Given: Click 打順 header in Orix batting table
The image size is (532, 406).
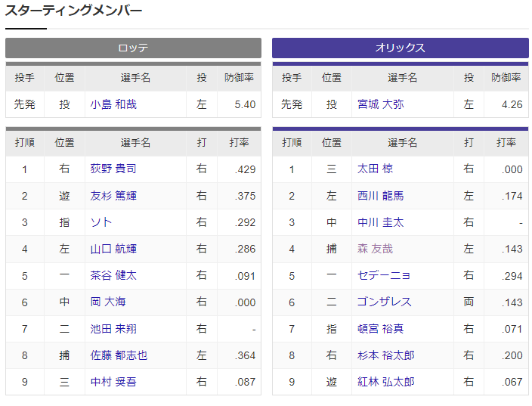Looking at the screenshot, I should pos(292,143).
